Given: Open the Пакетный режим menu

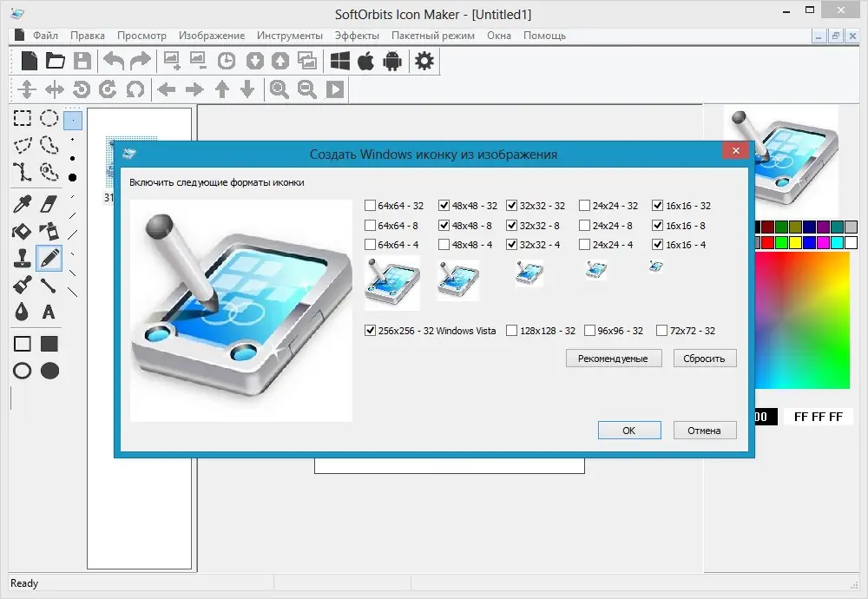Looking at the screenshot, I should (x=433, y=36).
